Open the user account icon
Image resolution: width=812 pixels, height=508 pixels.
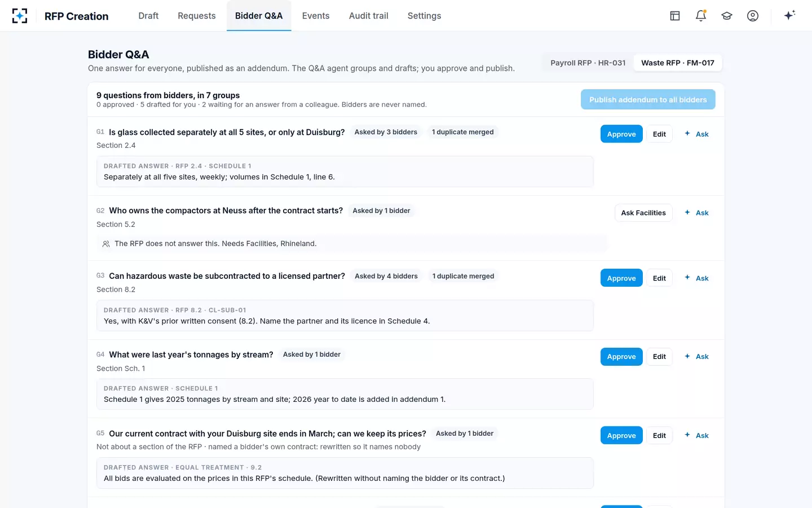coord(753,16)
